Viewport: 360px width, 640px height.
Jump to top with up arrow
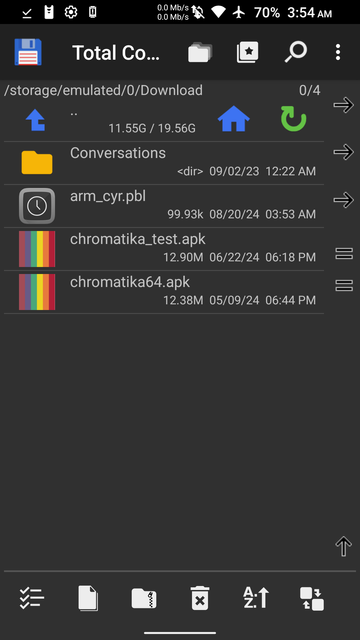(344, 546)
